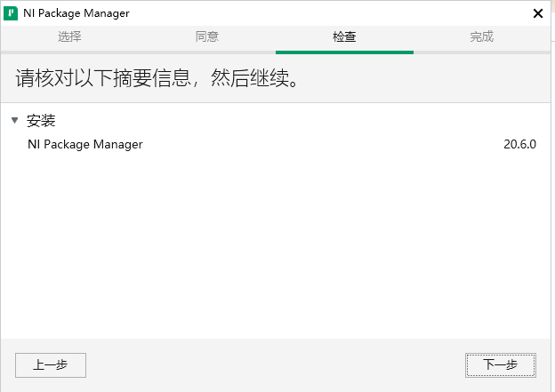
Task: Close the NI Package Manager window
Action: coord(537,13)
